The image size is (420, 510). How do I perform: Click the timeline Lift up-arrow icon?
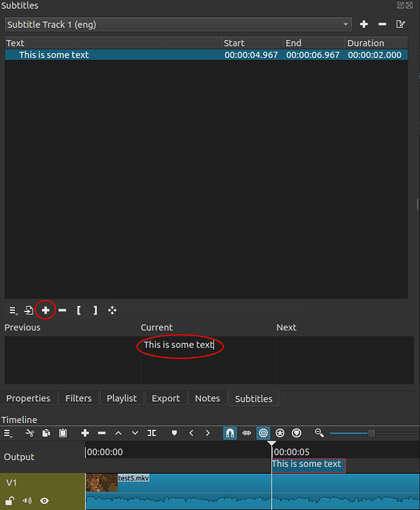[118, 433]
